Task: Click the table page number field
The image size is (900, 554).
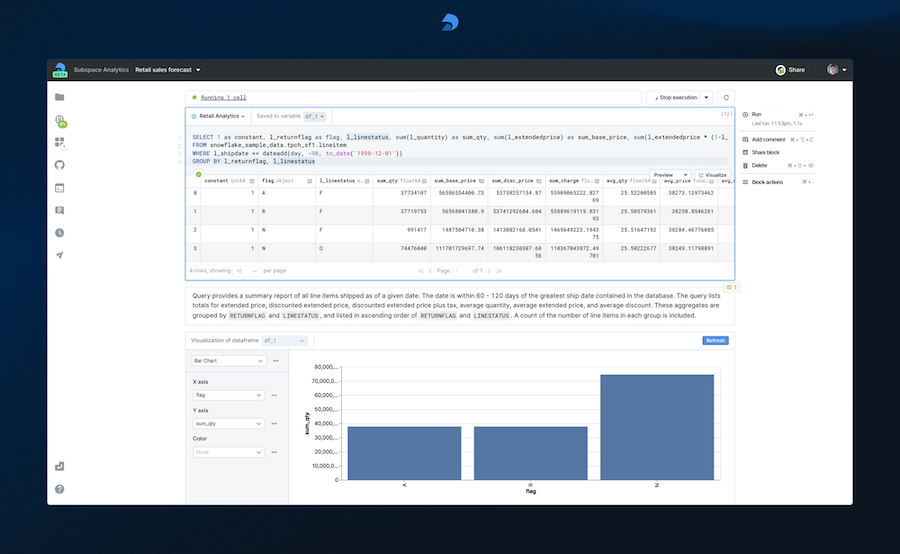Action: tap(463, 271)
